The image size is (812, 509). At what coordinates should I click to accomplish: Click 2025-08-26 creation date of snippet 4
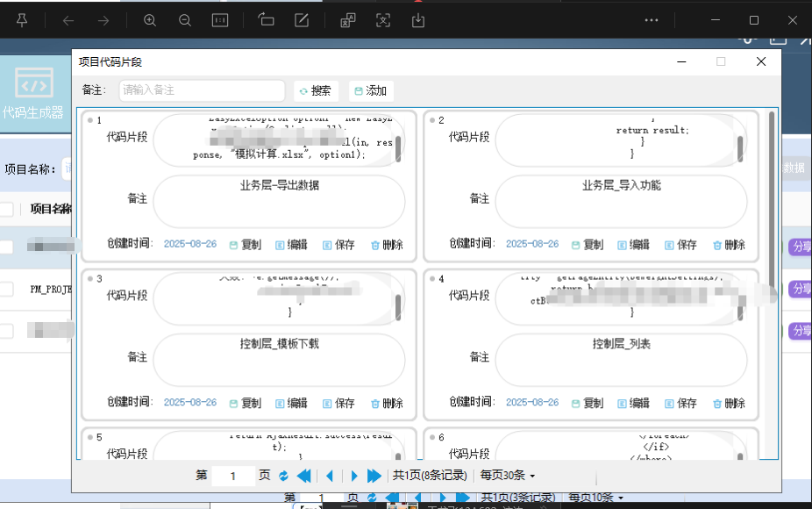(532, 403)
